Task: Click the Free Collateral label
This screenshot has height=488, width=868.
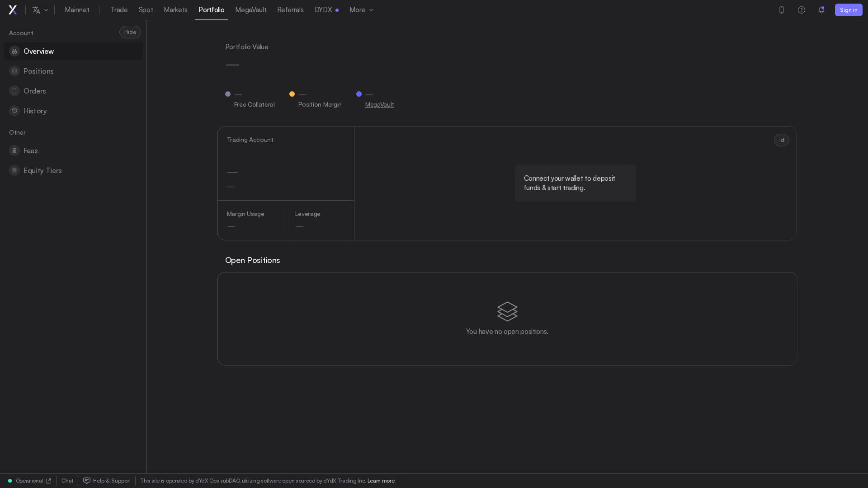Action: 255,104
